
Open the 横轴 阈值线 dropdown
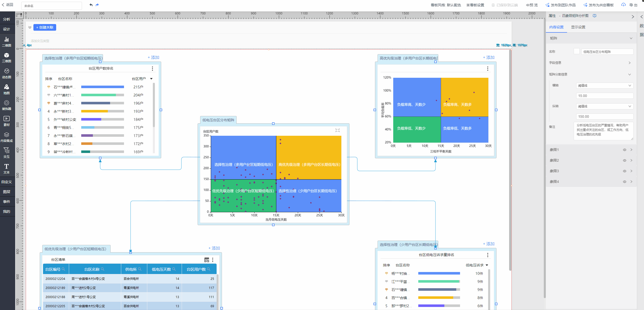coord(604,86)
